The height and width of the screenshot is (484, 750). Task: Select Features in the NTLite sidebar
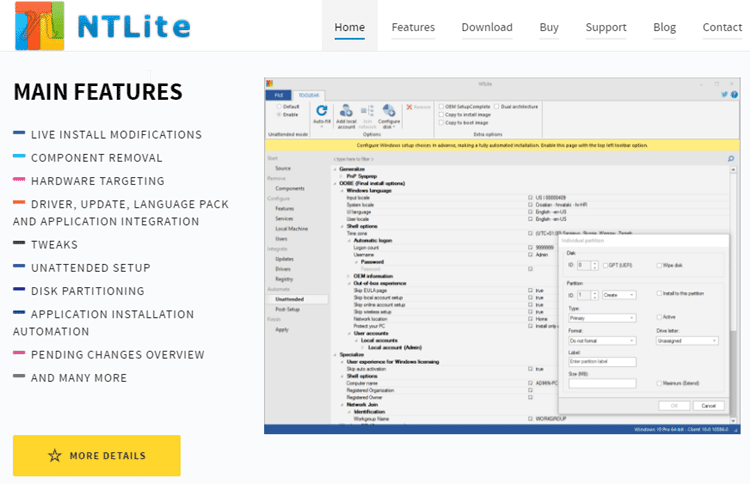coord(285,209)
